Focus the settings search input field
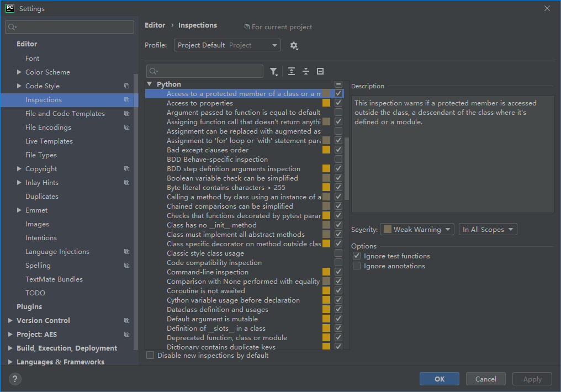Image resolution: width=561 pixels, height=392 pixels. [70, 27]
